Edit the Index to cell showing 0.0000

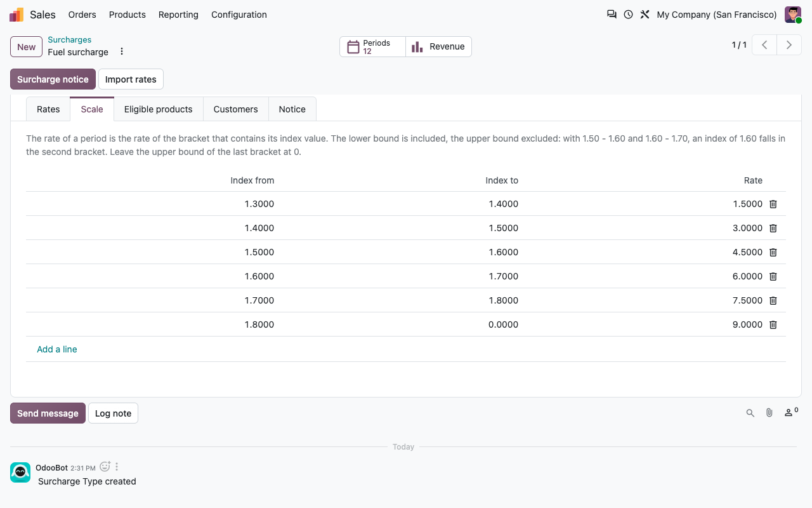coord(402,324)
